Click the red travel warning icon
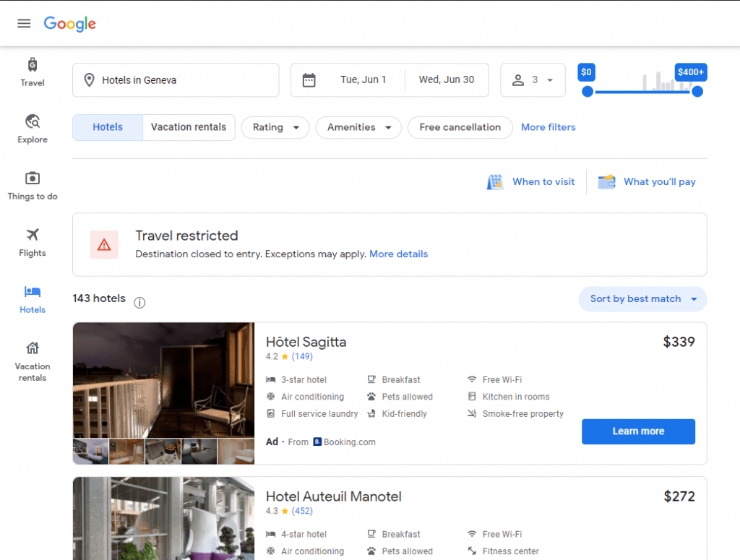Viewport: 740px width, 560px height. (x=104, y=244)
